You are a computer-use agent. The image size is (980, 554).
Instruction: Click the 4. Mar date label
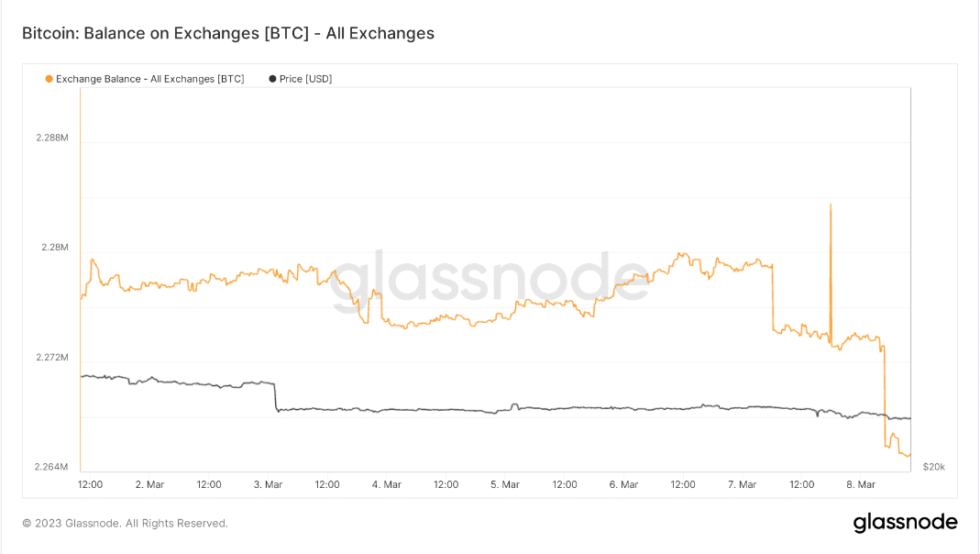pos(386,484)
